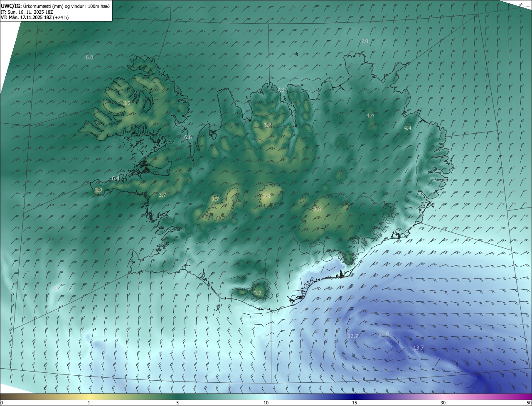Click the 5 tick on the color scale
Viewport: 532px width, 406px height.
coord(177,403)
